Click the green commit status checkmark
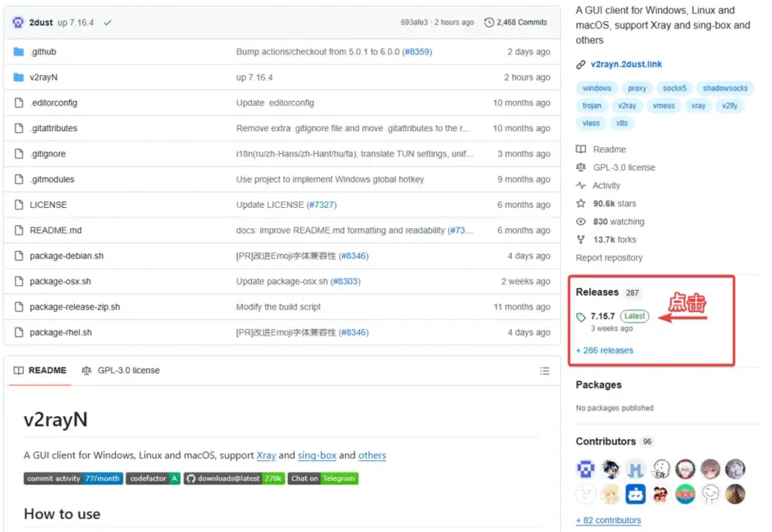Screen dimensions: 772x532 click(x=108, y=23)
